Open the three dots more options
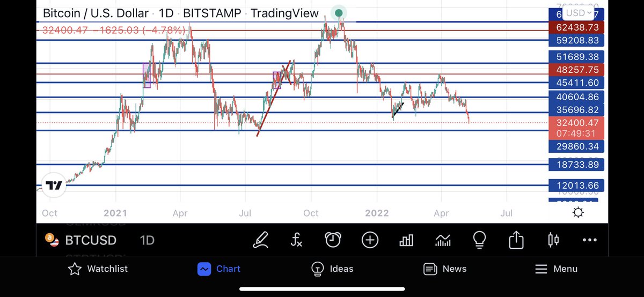Image resolution: width=644 pixels, height=297 pixels. click(589, 240)
